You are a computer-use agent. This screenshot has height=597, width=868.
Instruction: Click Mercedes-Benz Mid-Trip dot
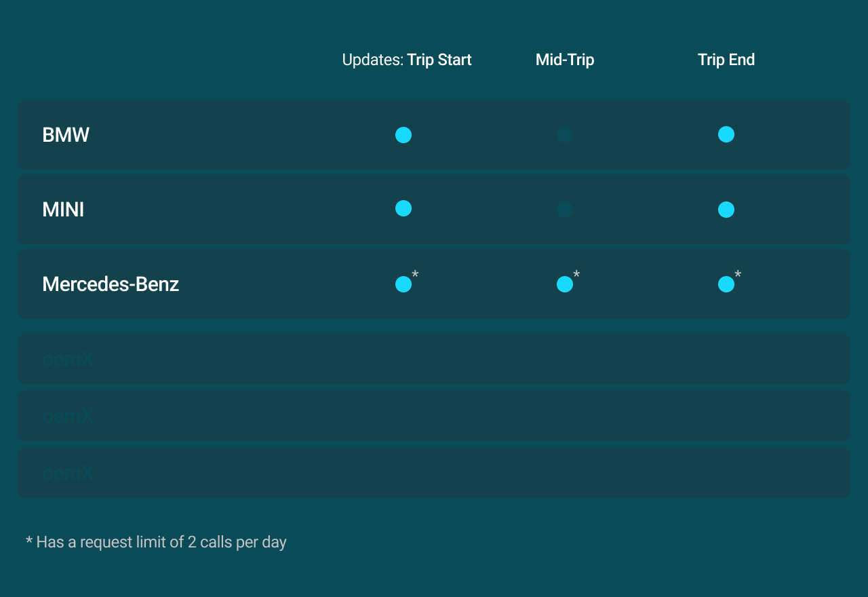(x=565, y=284)
